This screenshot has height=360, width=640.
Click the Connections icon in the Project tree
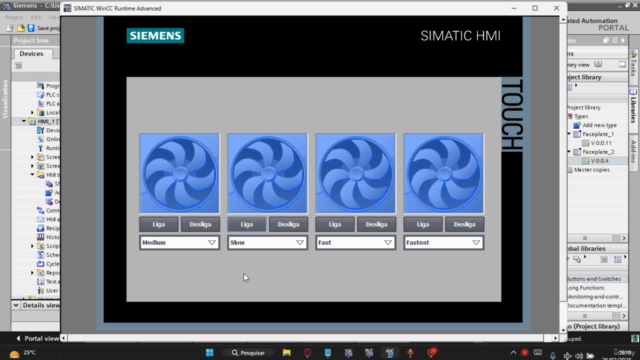click(x=40, y=210)
